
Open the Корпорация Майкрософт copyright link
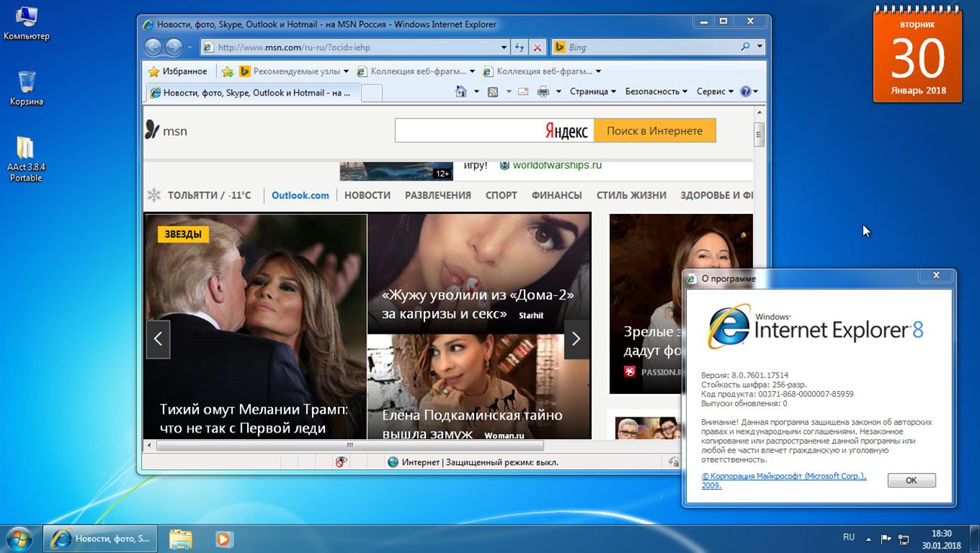(x=784, y=481)
